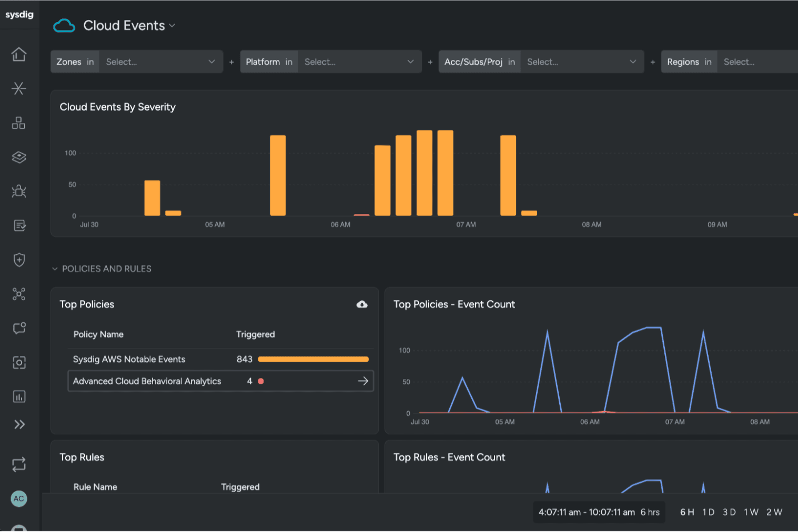Viewport: 798px width, 532px height.
Task: Open Advanced Cloud Behavioral Analytics policy row
Action: [220, 381]
